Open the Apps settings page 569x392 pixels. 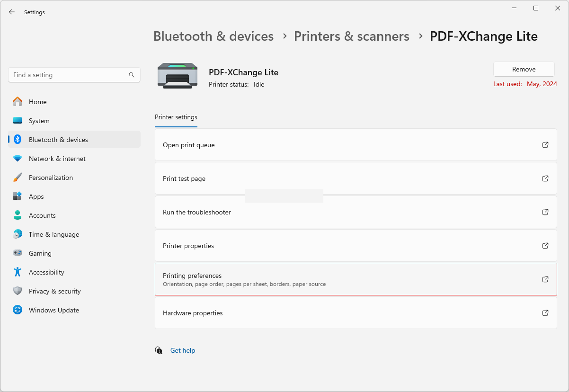[36, 196]
